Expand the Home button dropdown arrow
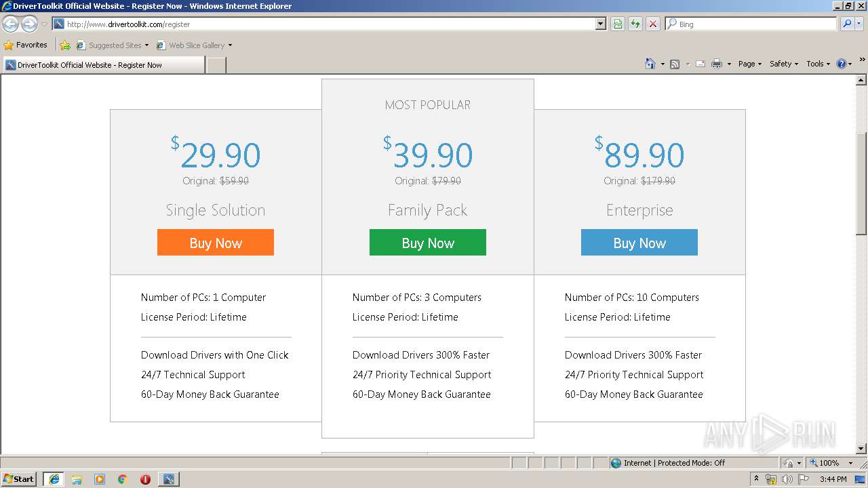The height and width of the screenshot is (488, 868). (661, 64)
